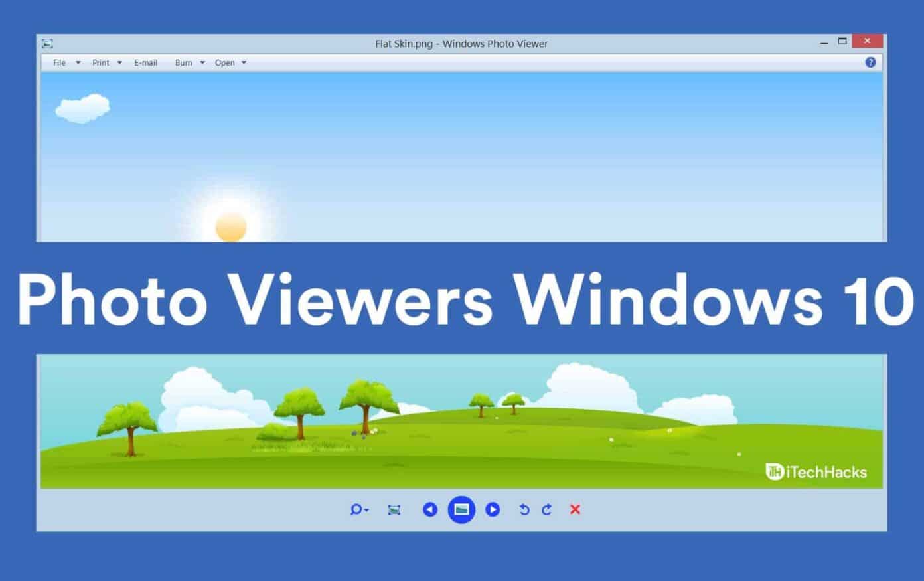Click the fit-to-window display icon
This screenshot has width=924, height=581.
(x=394, y=510)
